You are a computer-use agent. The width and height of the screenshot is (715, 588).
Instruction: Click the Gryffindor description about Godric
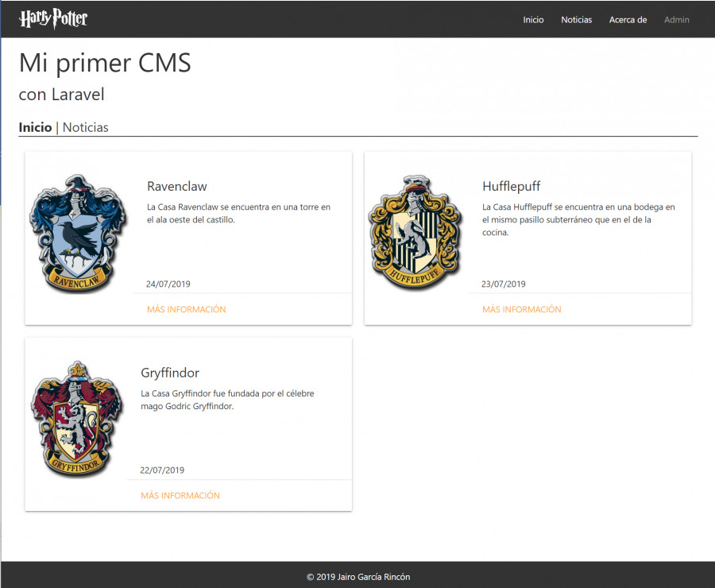227,400
